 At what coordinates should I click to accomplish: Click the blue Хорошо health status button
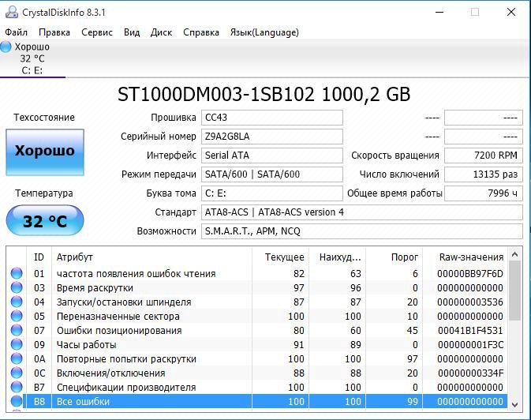click(45, 152)
